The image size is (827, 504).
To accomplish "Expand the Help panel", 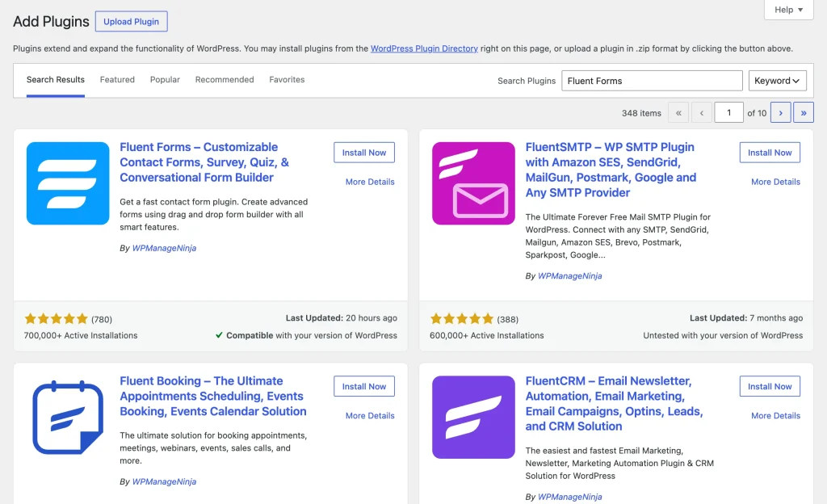I will (x=788, y=10).
